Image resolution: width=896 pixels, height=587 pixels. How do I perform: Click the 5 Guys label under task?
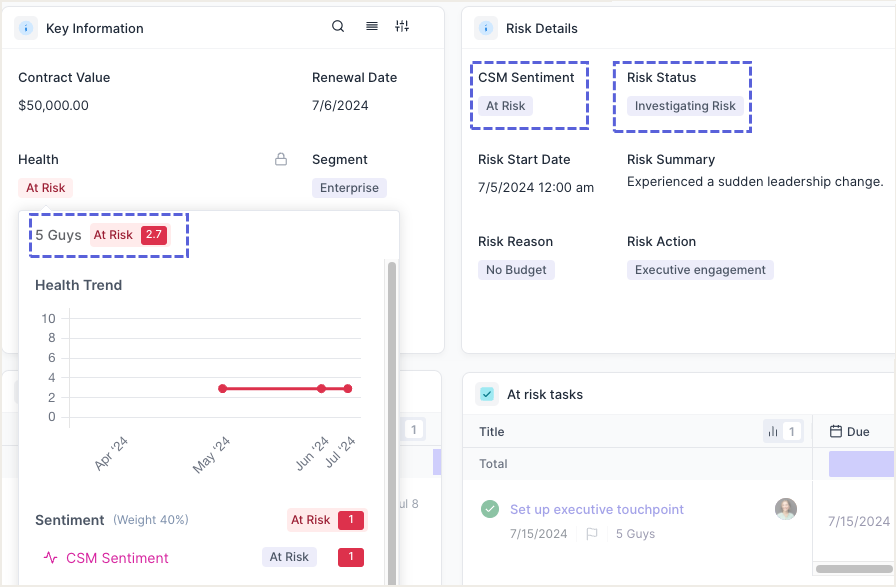(635, 534)
